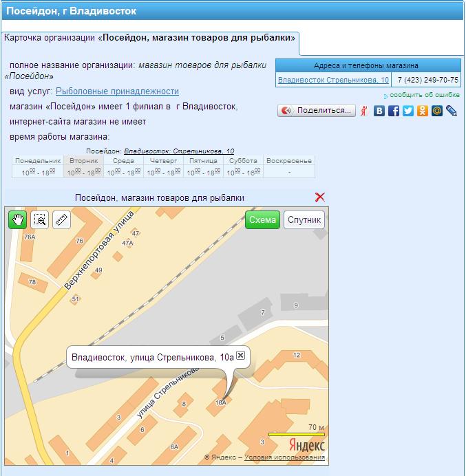Click building 12 on the map

pos(297,355)
